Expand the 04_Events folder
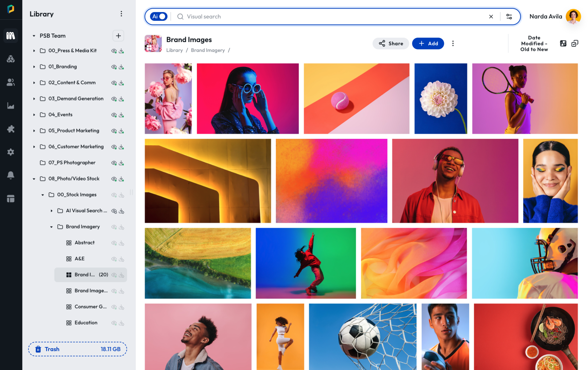The height and width of the screenshot is (370, 588). point(34,115)
